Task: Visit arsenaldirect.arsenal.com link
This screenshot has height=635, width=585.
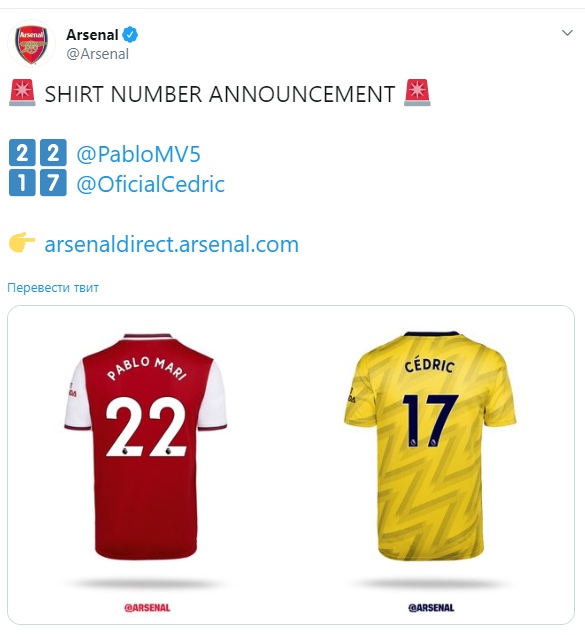Action: click(171, 244)
